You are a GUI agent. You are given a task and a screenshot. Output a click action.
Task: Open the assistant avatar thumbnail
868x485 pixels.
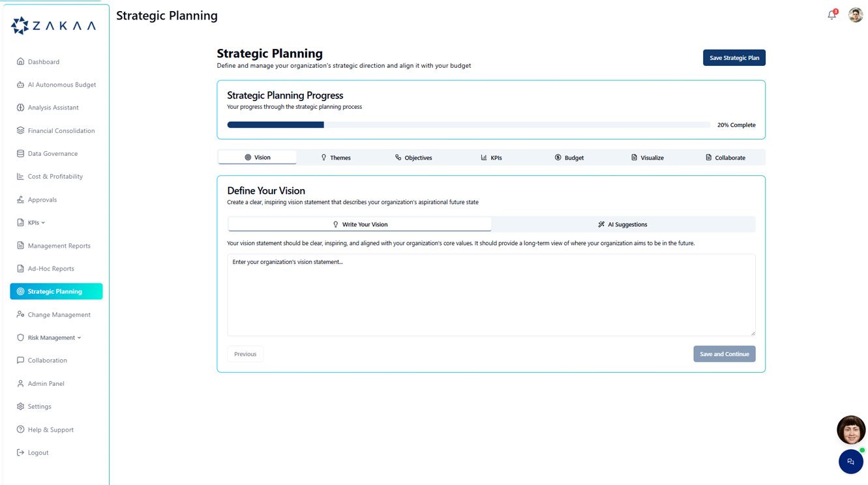tap(851, 430)
